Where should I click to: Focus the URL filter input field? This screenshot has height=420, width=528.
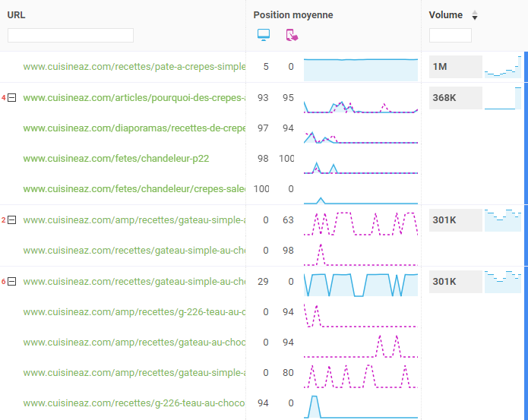(71, 36)
